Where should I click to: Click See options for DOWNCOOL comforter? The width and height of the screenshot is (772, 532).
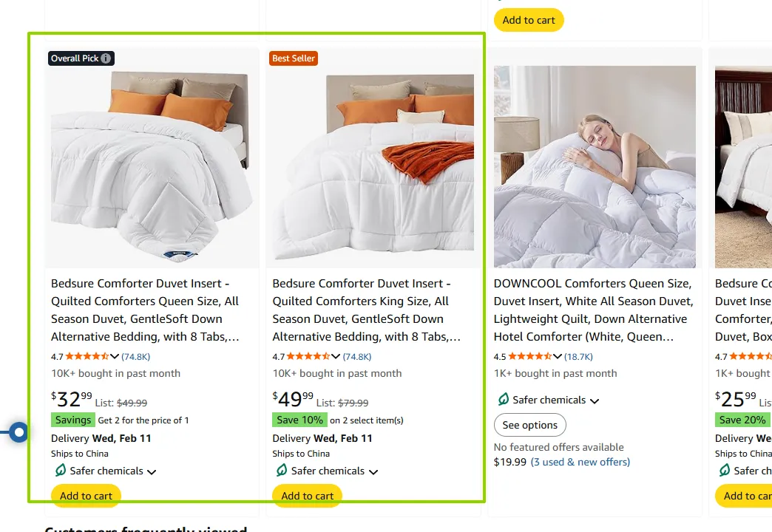pos(529,425)
